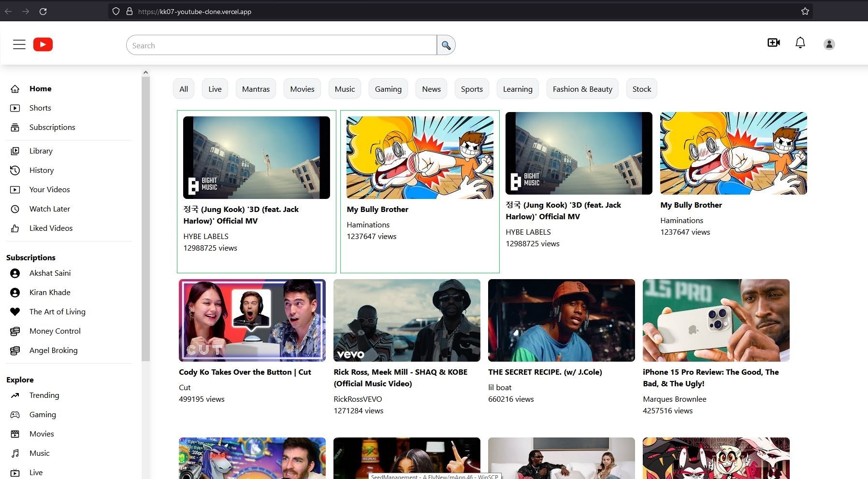Click the Cody Ko Takes Over title
This screenshot has height=479, width=868.
pyautogui.click(x=245, y=372)
